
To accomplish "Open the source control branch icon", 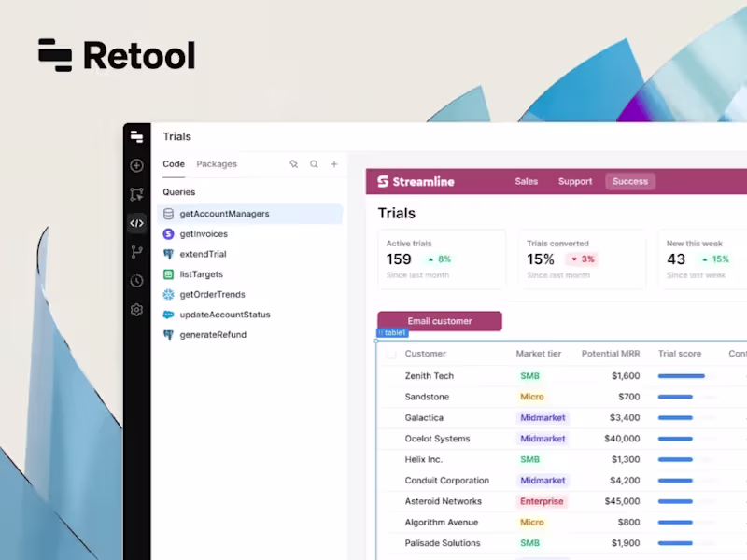I will [136, 252].
